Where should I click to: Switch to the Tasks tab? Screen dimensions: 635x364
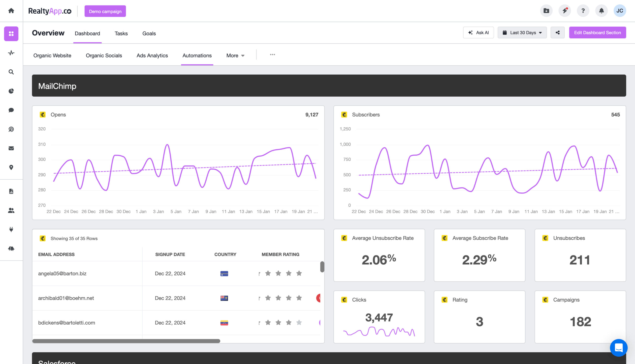tap(121, 33)
